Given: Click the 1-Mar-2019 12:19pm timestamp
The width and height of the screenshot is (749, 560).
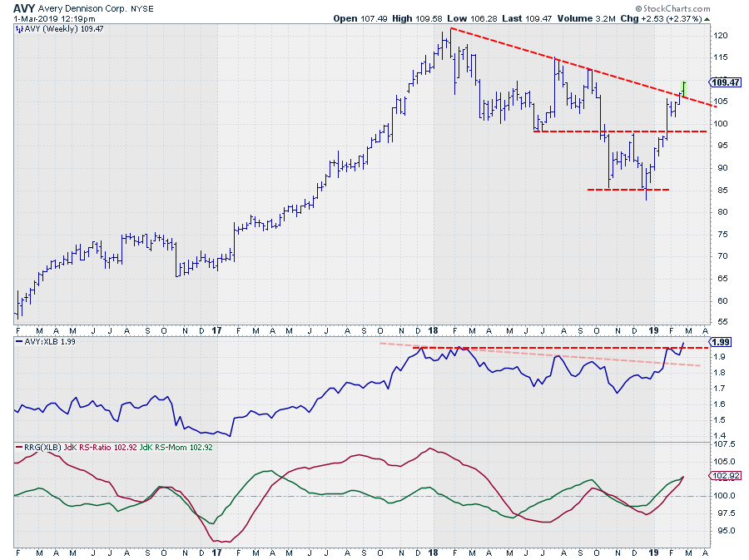Looking at the screenshot, I should pos(54,18).
